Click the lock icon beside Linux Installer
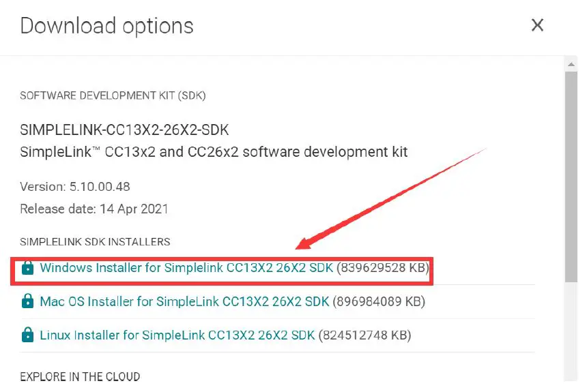Screen dimensions: 587x392 pyautogui.click(x=27, y=335)
